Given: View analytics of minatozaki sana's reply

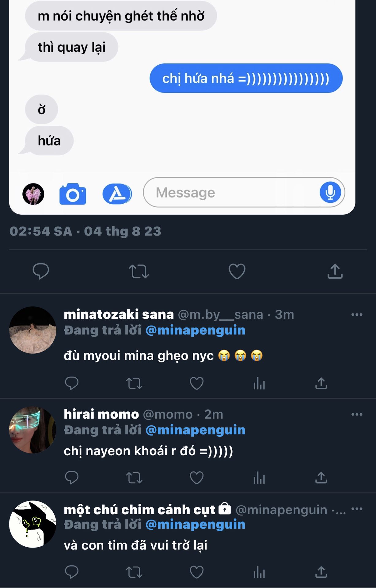Looking at the screenshot, I should click(259, 383).
